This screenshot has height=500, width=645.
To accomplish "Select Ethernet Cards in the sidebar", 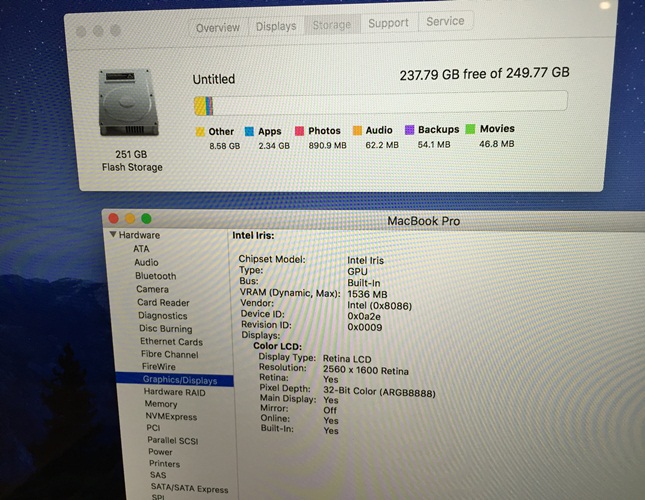I will 171,342.
